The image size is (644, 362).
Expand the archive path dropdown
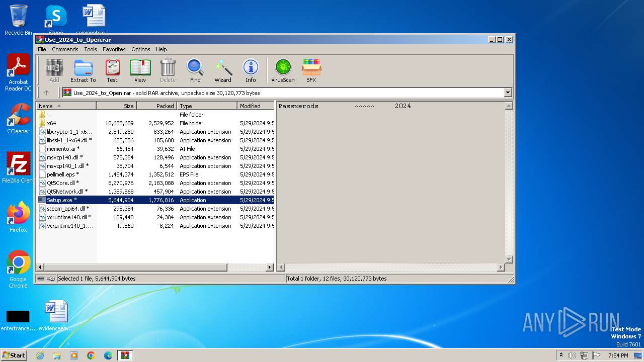pyautogui.click(x=508, y=93)
